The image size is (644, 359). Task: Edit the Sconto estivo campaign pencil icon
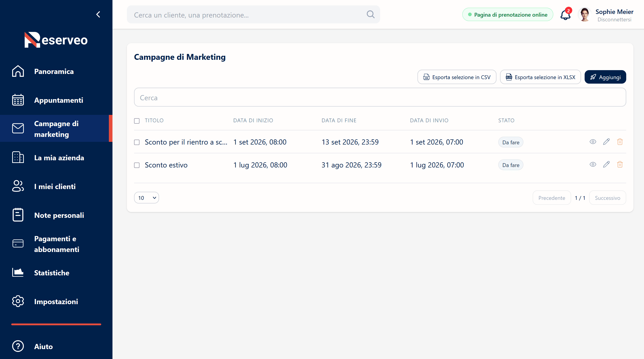[x=606, y=164]
